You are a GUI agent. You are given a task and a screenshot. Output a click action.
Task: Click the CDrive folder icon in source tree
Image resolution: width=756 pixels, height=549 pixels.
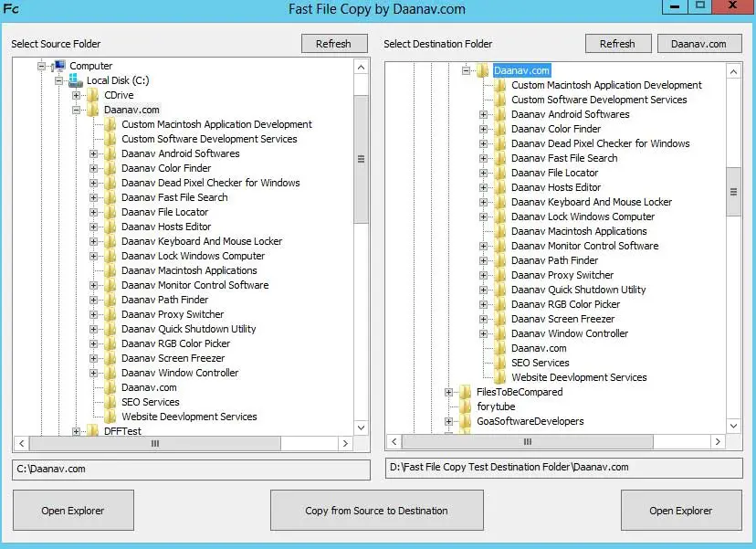[x=92, y=95]
